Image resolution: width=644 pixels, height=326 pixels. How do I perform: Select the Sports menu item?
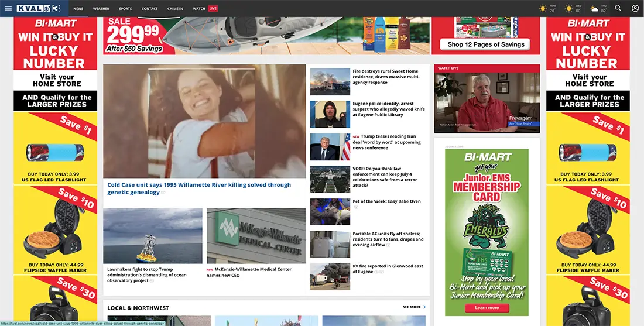tap(125, 8)
